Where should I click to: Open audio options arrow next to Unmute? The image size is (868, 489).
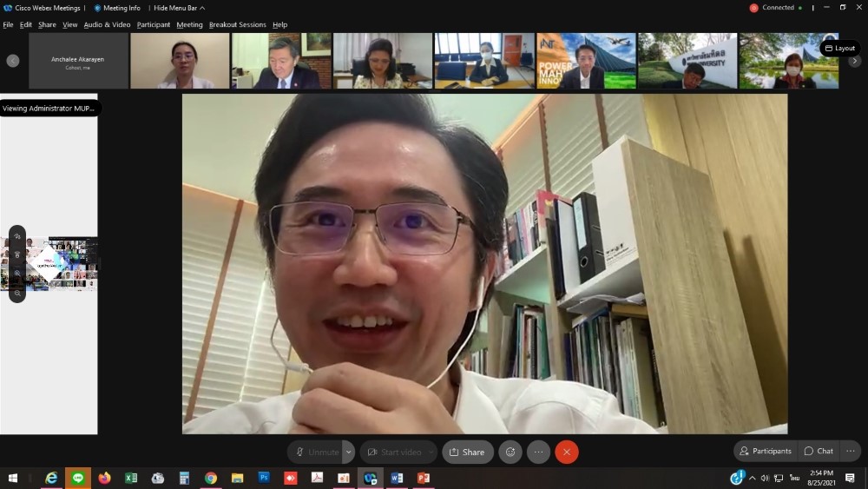[x=349, y=452]
